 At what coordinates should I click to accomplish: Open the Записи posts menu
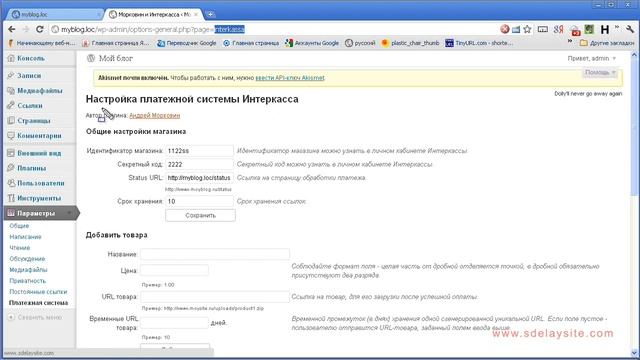(x=29, y=76)
